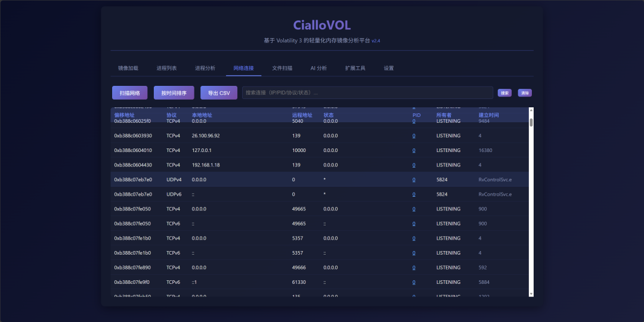Click the port value 49666

pyautogui.click(x=299, y=267)
